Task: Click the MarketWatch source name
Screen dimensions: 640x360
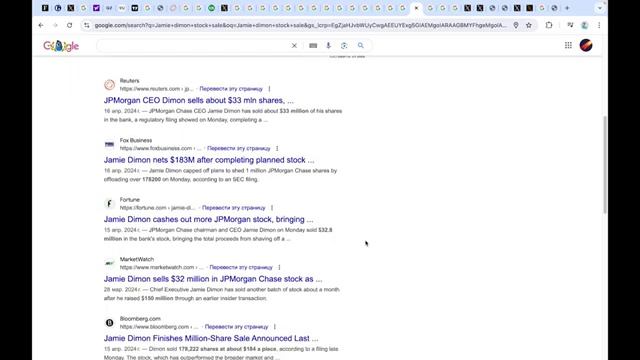Action: click(137, 259)
